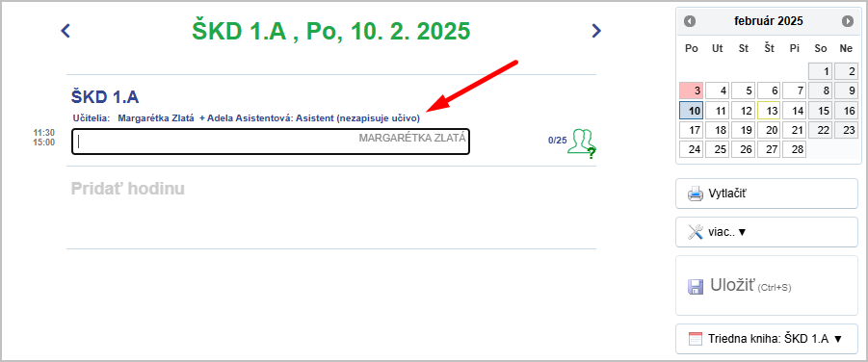
Task: Click the ŠKD 1.A class heading
Action: 105,97
